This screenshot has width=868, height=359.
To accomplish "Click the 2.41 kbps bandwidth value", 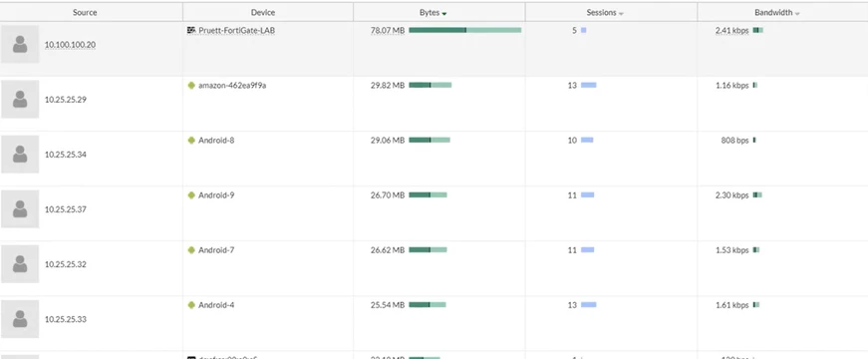I will pos(731,31).
